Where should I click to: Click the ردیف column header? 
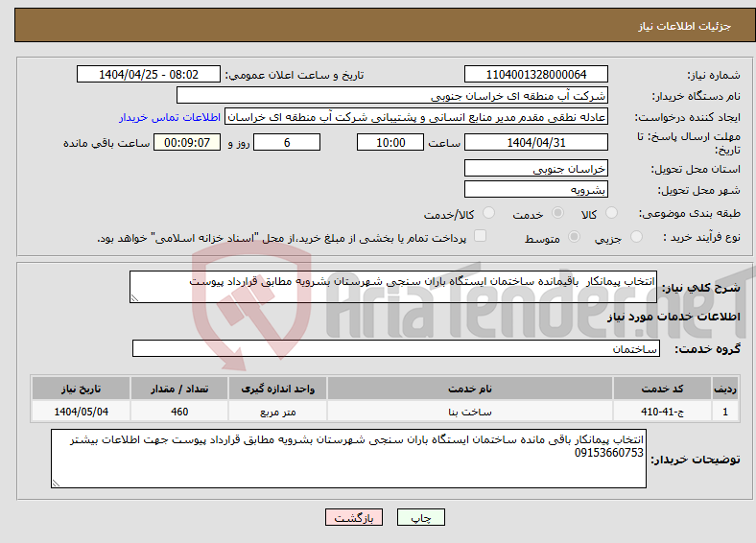[x=725, y=389]
